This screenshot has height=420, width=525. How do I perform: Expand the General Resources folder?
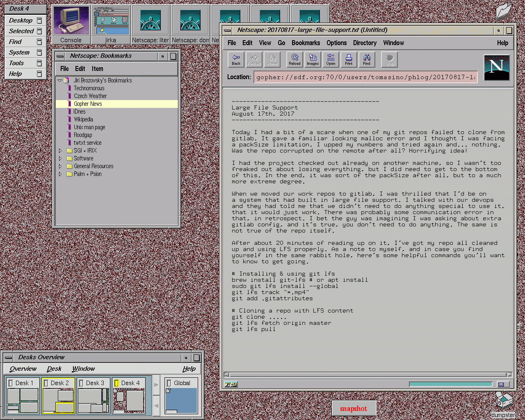point(60,166)
